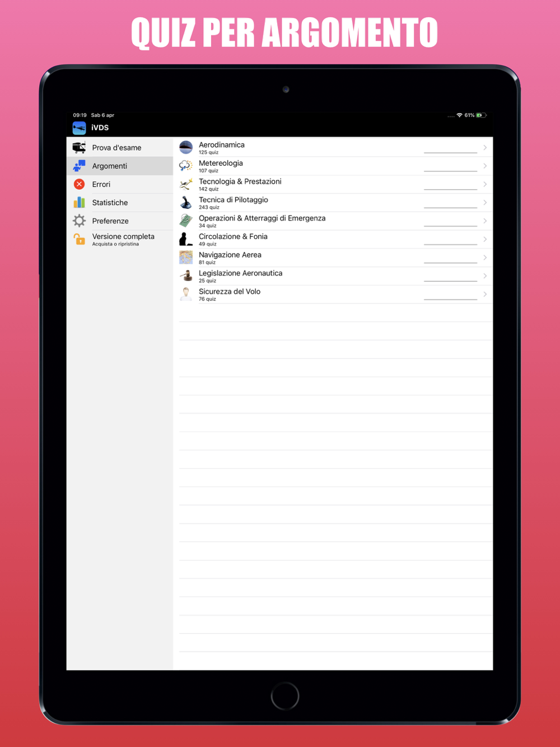Image resolution: width=560 pixels, height=747 pixels.
Task: Click the Argomenti sidebar icon
Action: point(79,166)
